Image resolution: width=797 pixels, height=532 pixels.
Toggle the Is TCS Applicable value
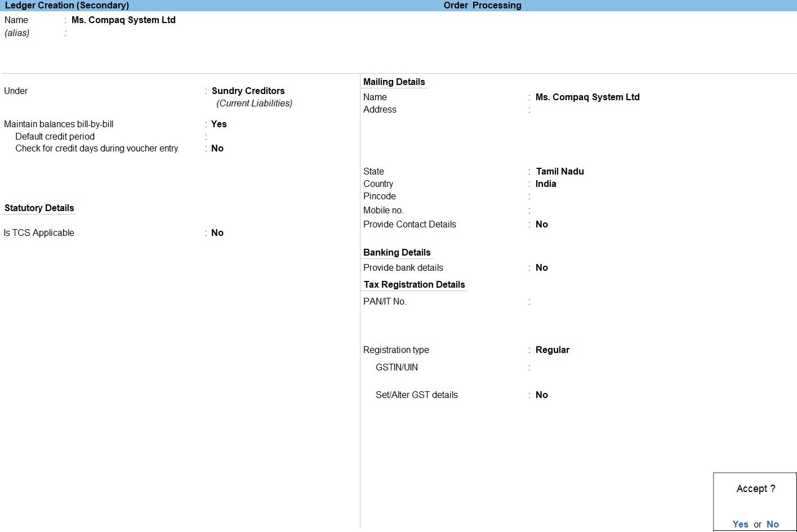point(217,233)
